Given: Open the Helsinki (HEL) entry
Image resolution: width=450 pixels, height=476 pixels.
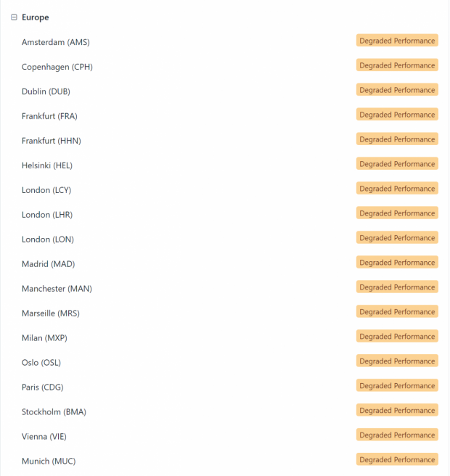Looking at the screenshot, I should pyautogui.click(x=47, y=165).
